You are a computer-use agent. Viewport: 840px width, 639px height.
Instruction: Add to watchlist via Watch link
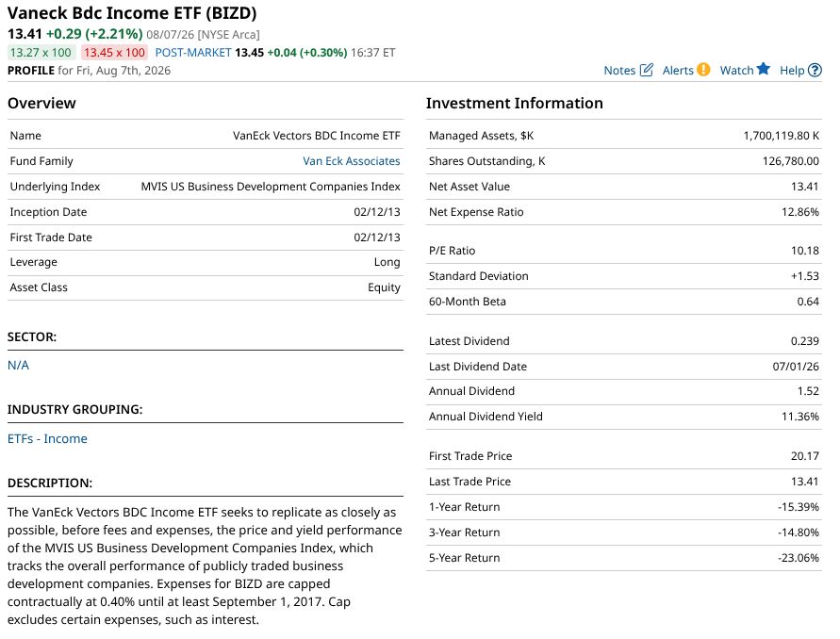tap(736, 70)
